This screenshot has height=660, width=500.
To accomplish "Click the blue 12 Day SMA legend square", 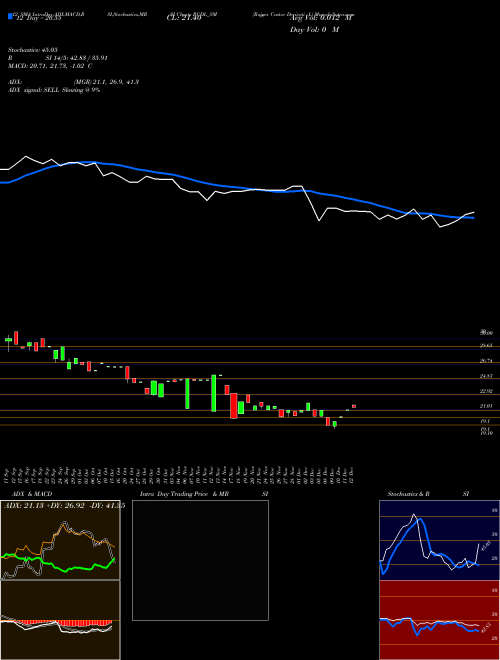I will [x=11, y=16].
